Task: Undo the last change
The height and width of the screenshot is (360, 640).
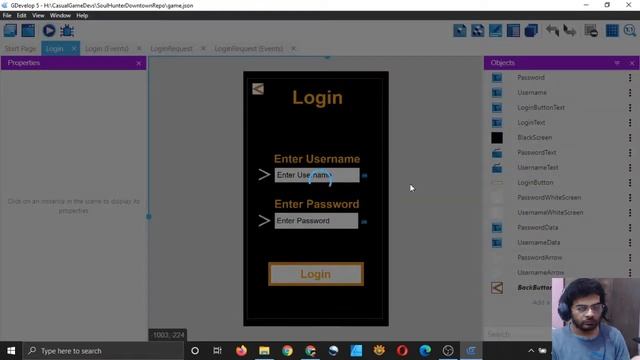Action: (553, 31)
